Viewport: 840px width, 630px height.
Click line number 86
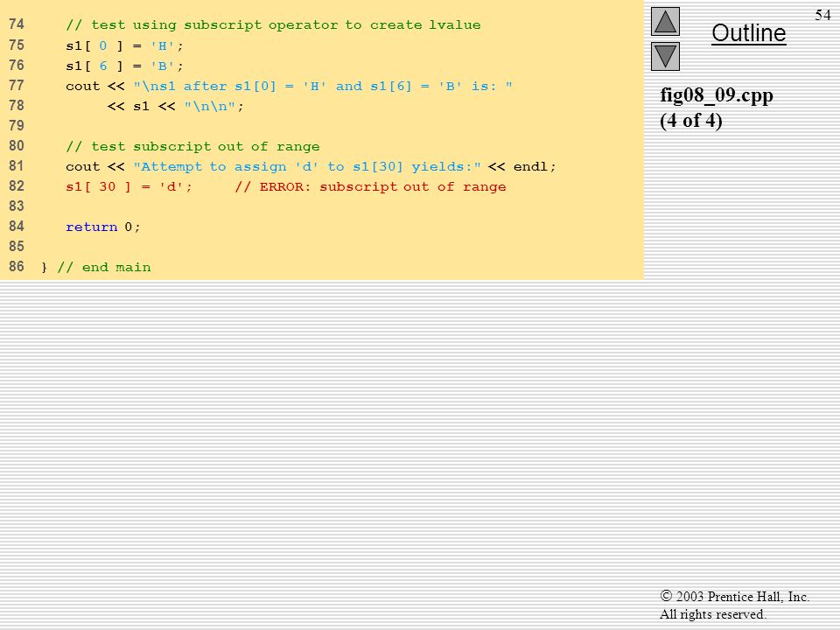click(x=17, y=267)
